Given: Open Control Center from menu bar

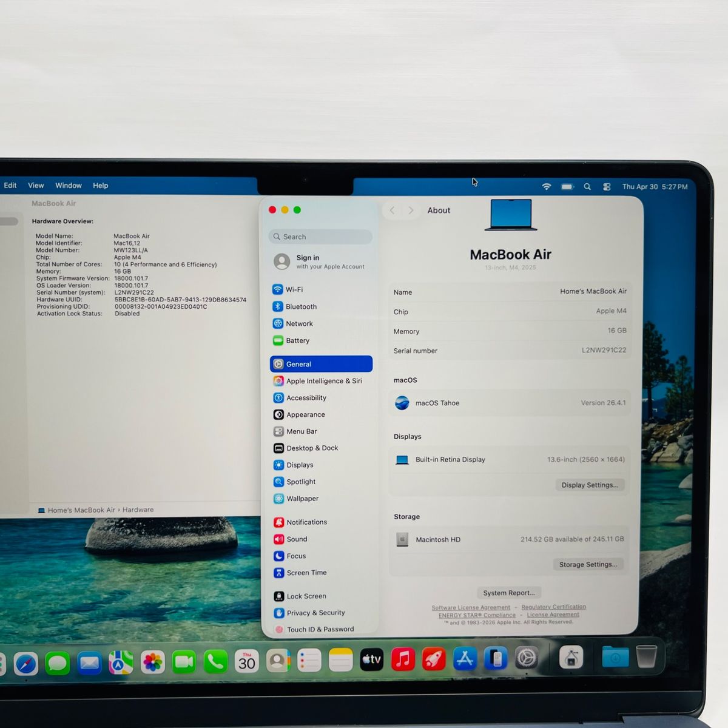Looking at the screenshot, I should (607, 187).
